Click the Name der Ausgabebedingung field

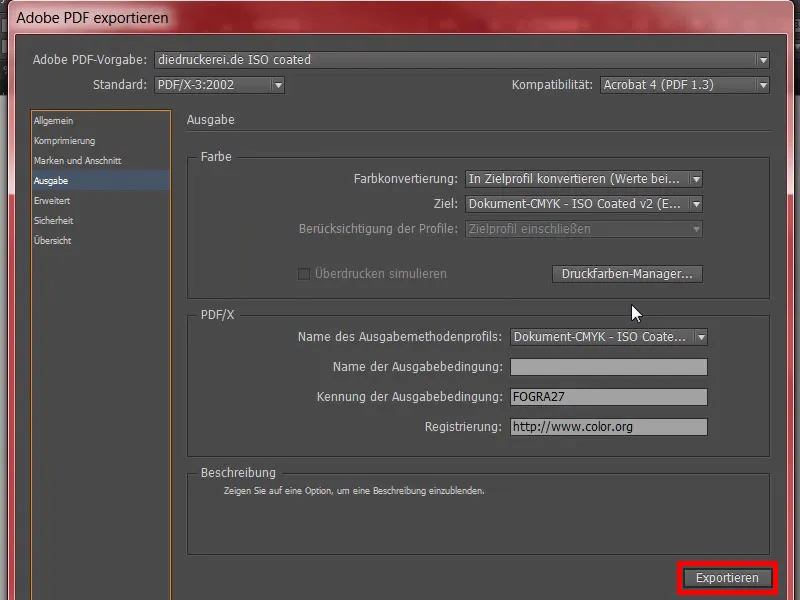[609, 367]
